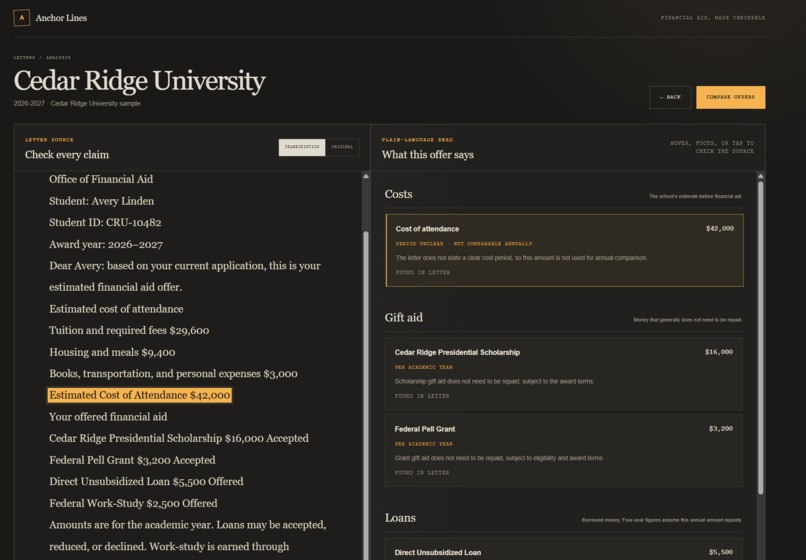Click 'Cedar Ridge Presidential Scholarship $16,000 Accepted' line

(179, 439)
